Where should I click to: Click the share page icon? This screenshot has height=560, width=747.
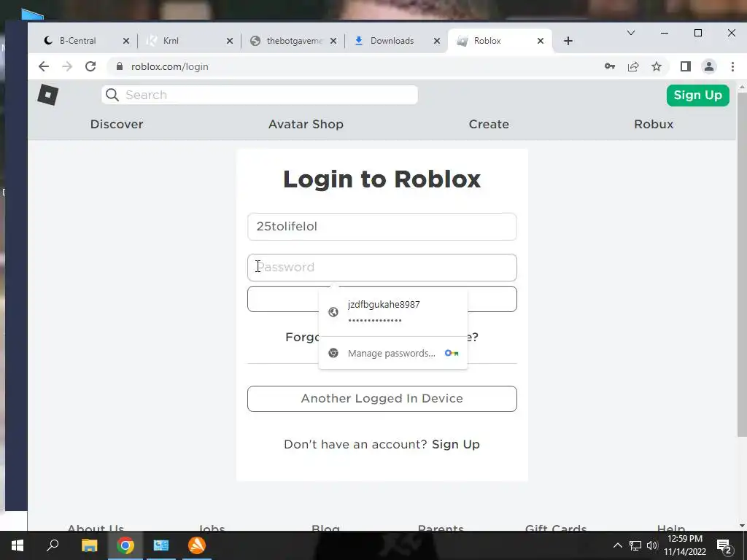point(633,66)
